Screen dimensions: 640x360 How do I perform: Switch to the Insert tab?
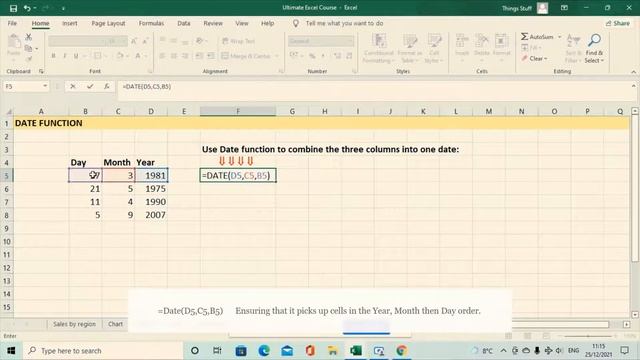click(x=69, y=23)
